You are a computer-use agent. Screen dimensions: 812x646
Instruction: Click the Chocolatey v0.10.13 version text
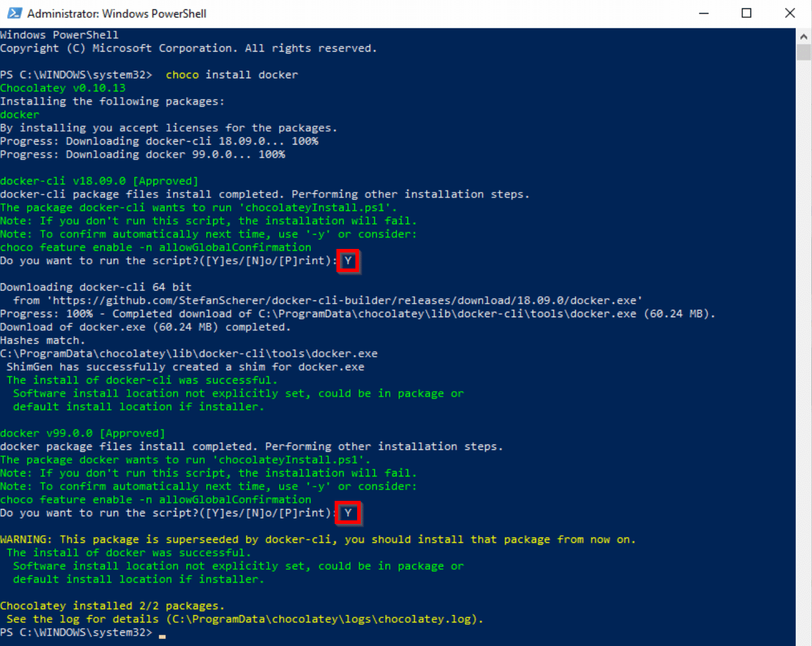(x=62, y=87)
